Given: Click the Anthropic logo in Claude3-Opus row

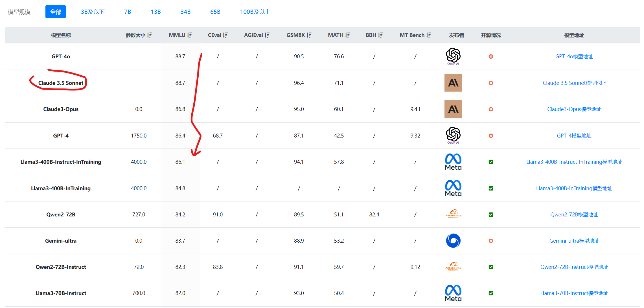Looking at the screenshot, I should click(x=453, y=109).
